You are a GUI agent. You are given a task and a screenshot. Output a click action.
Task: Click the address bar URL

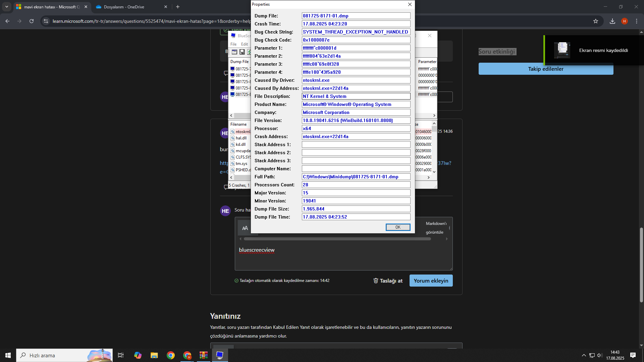(152, 21)
